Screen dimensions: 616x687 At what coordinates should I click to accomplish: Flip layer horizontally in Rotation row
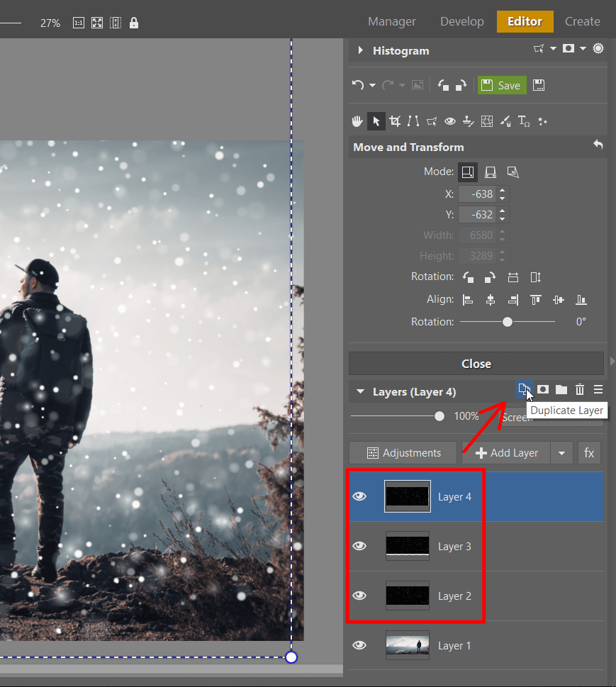(x=513, y=277)
